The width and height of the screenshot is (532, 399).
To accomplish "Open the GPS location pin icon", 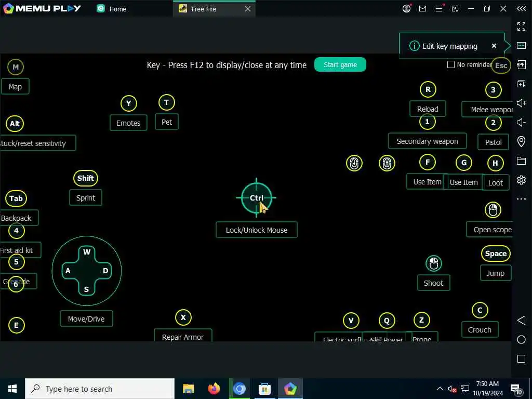I will click(x=521, y=141).
